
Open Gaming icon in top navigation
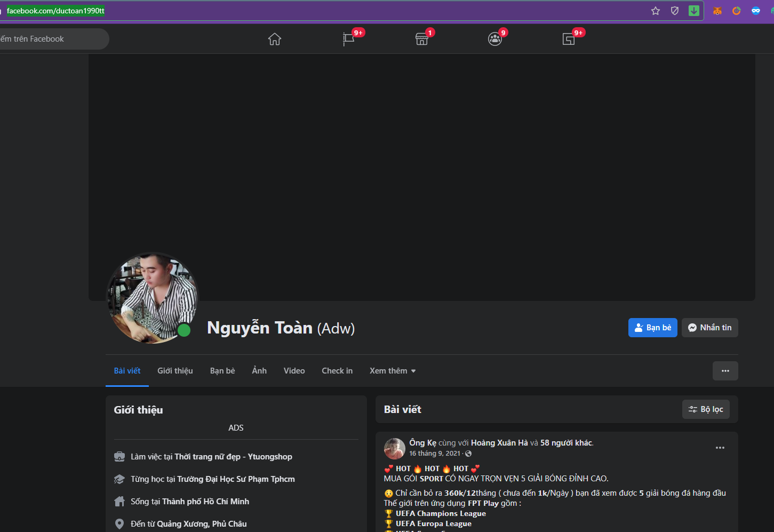coord(569,39)
